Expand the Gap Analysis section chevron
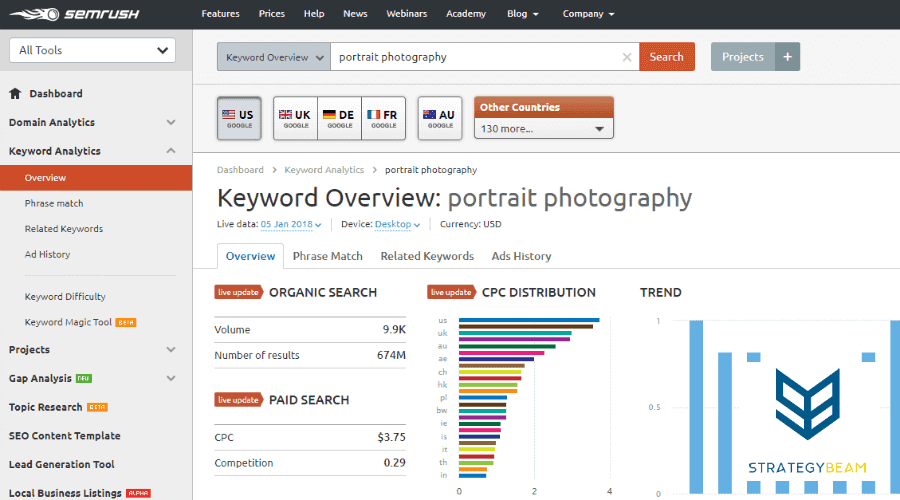This screenshot has width=900, height=500. click(171, 378)
